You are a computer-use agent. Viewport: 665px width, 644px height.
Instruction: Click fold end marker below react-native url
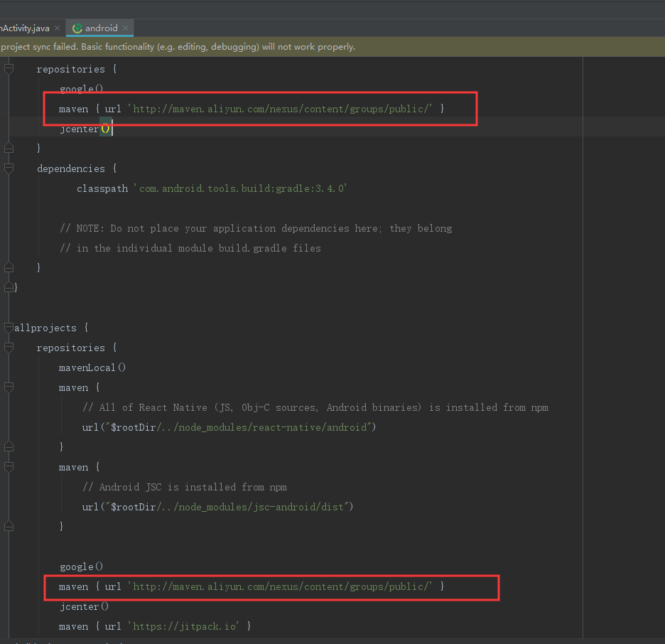click(9, 446)
